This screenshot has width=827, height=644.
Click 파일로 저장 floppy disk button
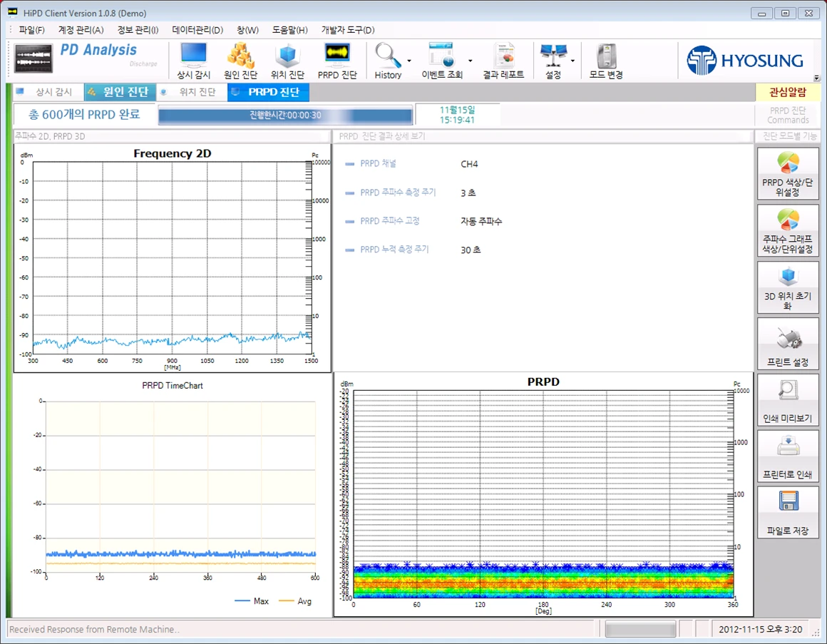point(788,513)
